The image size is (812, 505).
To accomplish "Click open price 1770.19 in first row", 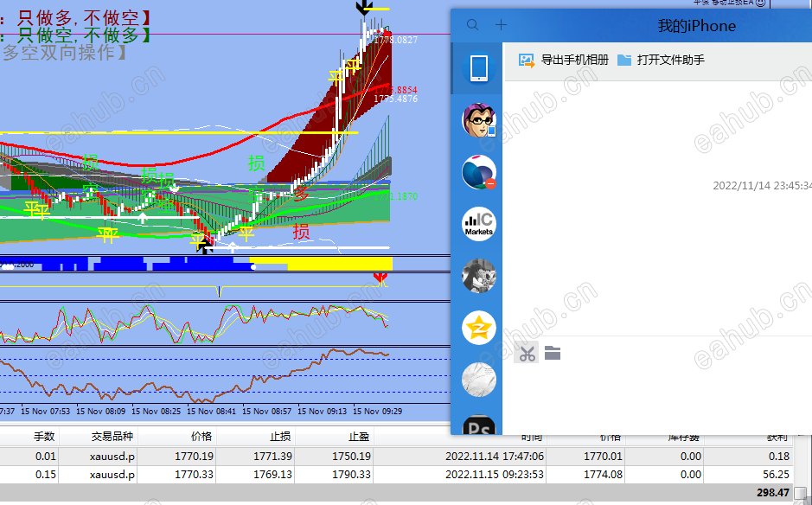I will (194, 457).
